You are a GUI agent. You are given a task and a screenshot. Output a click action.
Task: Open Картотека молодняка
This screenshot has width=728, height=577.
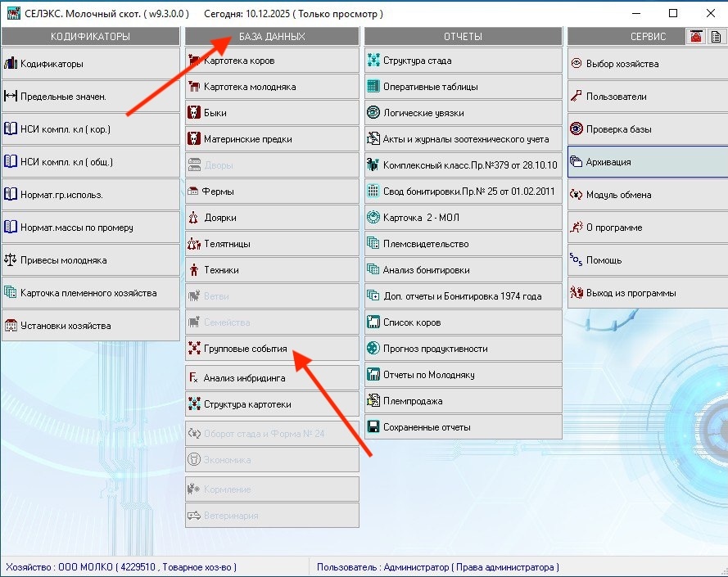[x=272, y=87]
